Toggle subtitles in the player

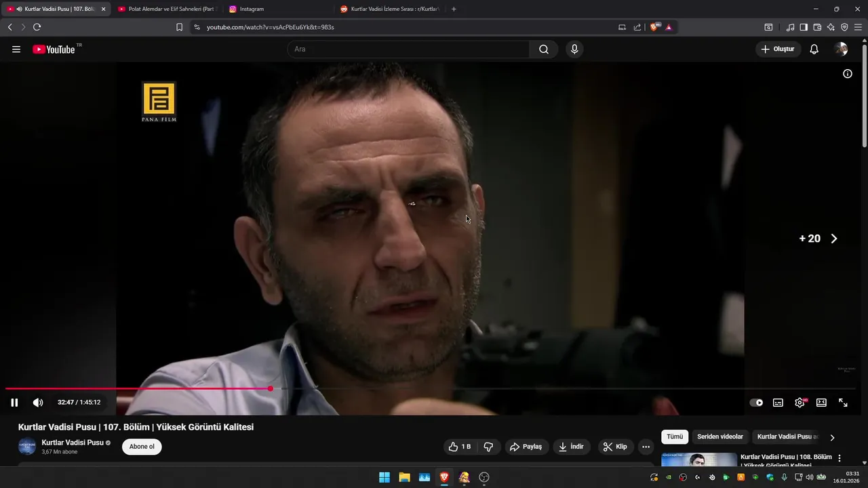(x=778, y=403)
